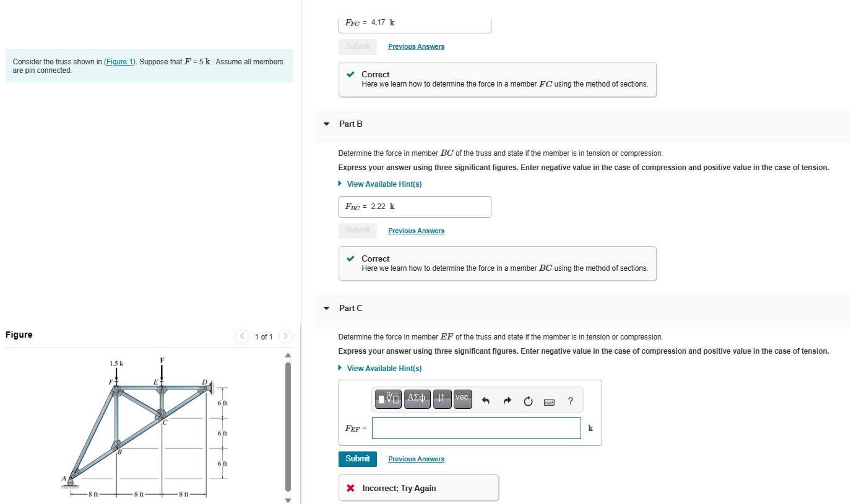Open the Greek symbols AΣφ palette
851x504 pixels.
(417, 399)
